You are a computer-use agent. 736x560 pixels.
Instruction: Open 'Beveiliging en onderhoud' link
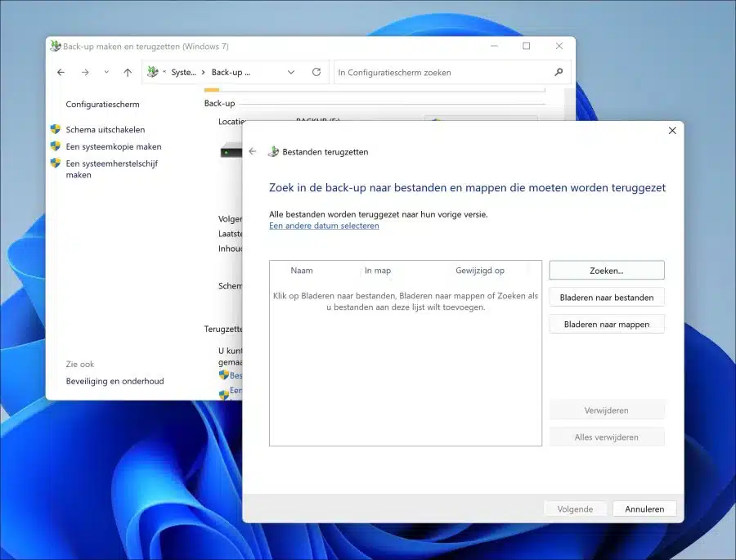click(115, 381)
